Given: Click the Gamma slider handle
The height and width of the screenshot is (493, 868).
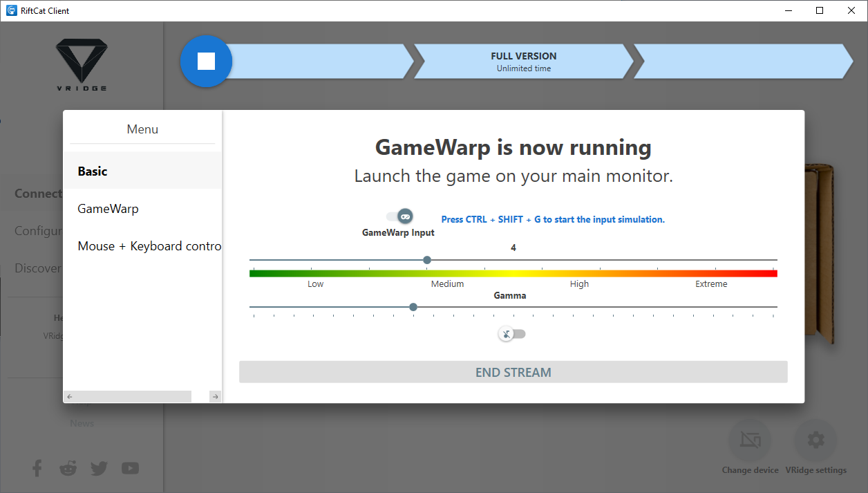Looking at the screenshot, I should [x=413, y=307].
